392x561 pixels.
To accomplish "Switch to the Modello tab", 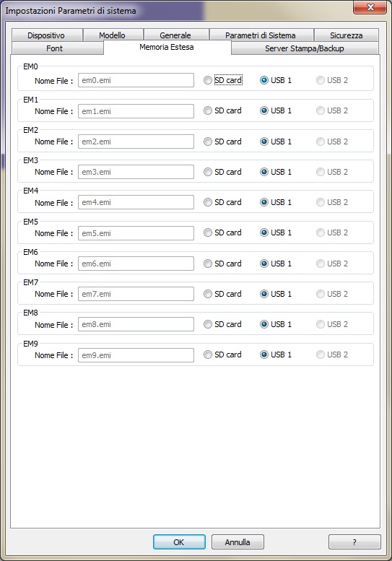I will [x=113, y=35].
